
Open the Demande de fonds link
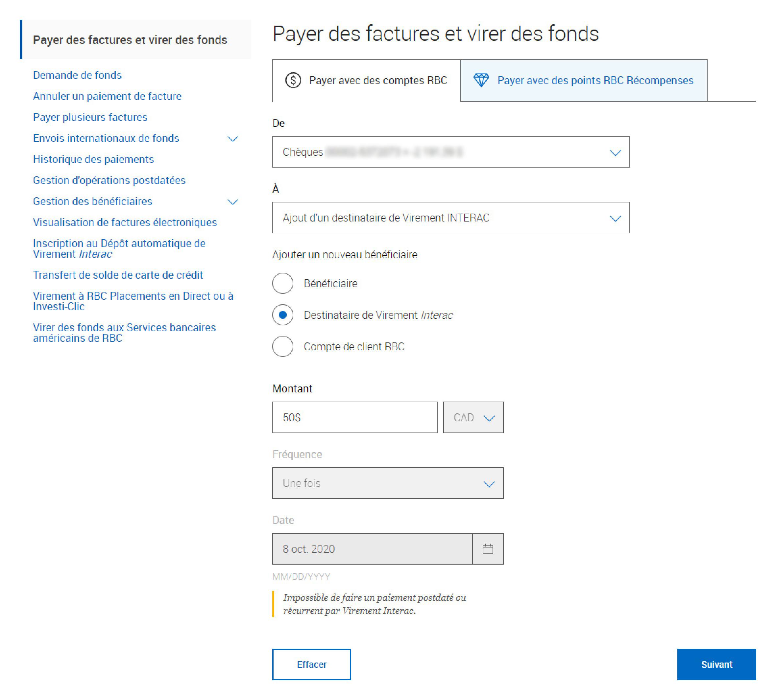click(77, 75)
